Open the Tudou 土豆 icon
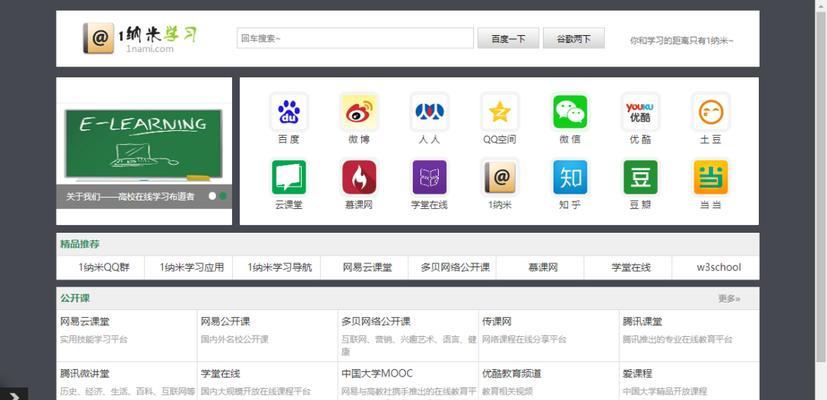This screenshot has height=400, width=827. [x=710, y=112]
